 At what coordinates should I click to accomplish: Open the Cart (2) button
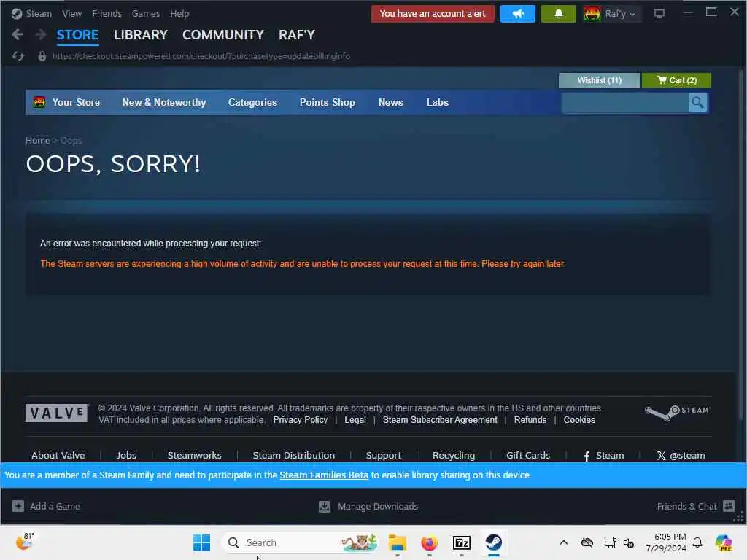point(676,80)
